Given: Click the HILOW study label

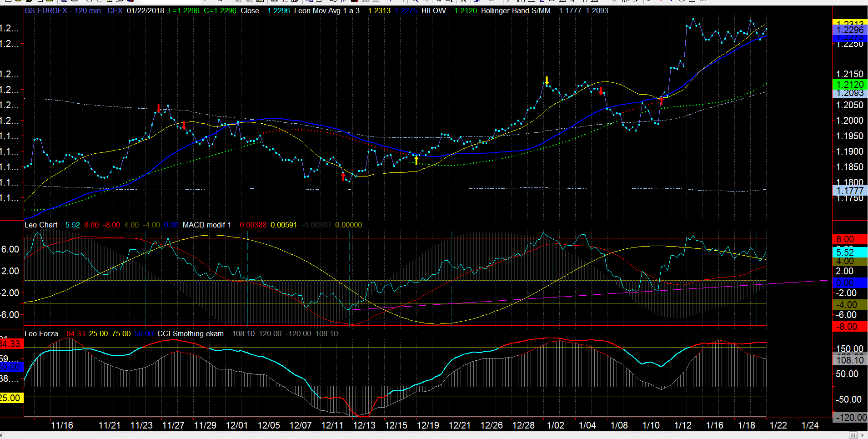Looking at the screenshot, I should tap(433, 10).
